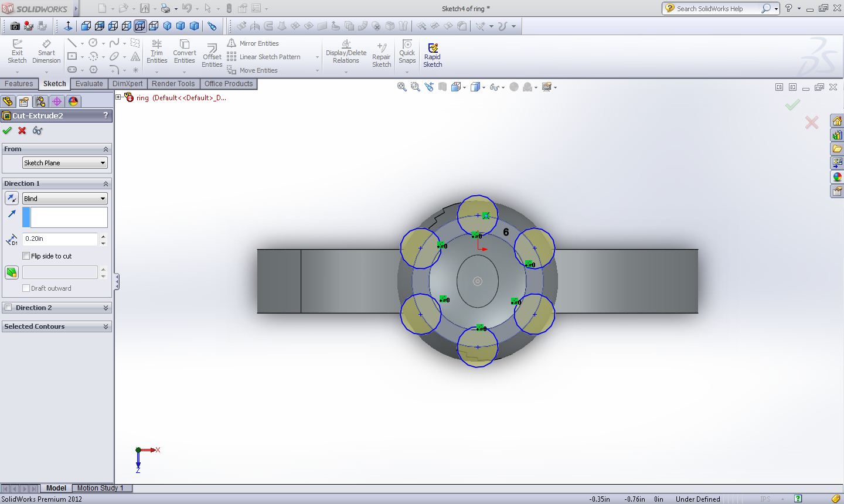Switch to Evaluate tab
844x504 pixels.
coord(89,84)
